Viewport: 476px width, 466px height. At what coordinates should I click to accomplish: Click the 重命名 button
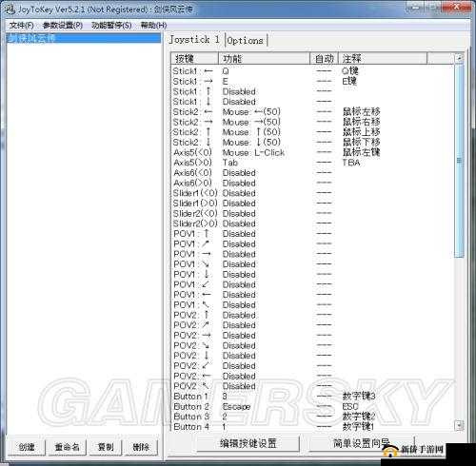point(67,447)
